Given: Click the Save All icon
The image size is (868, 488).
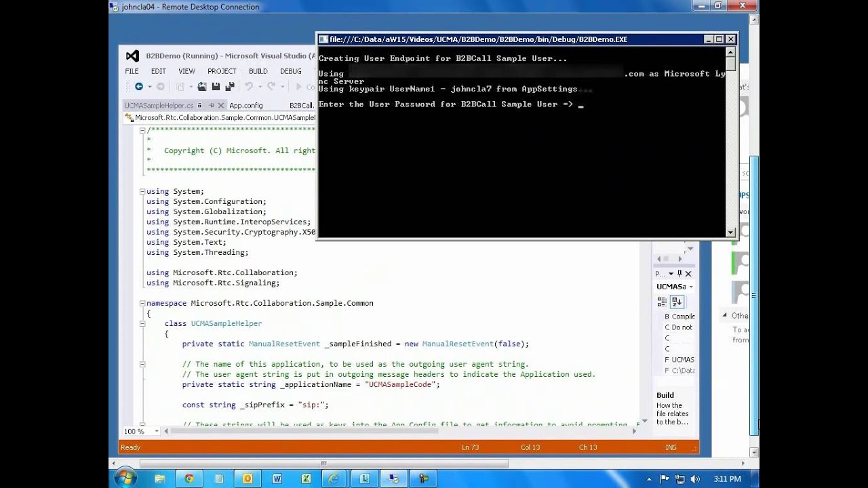Looking at the screenshot, I should pos(230,87).
